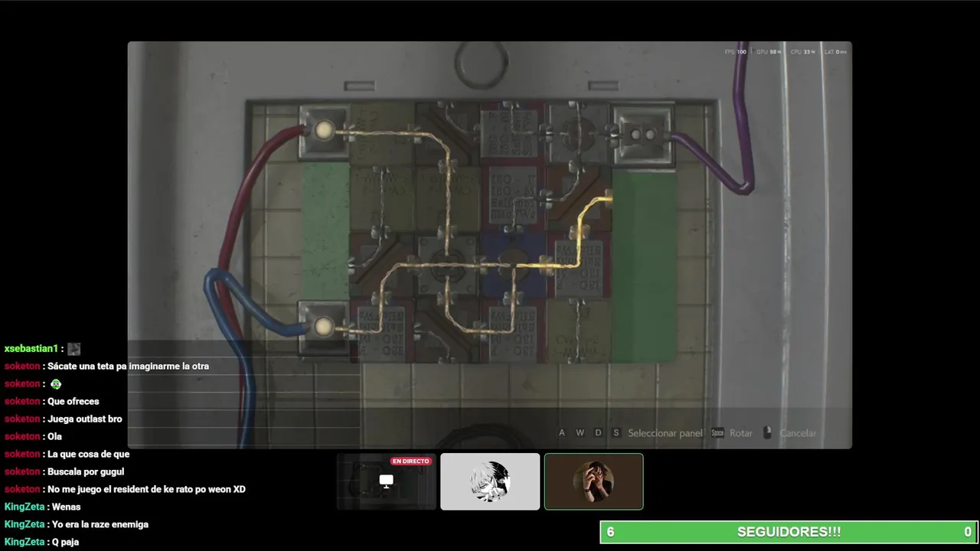
Task: Click the emote in xsebastian1's chat message
Action: point(73,349)
